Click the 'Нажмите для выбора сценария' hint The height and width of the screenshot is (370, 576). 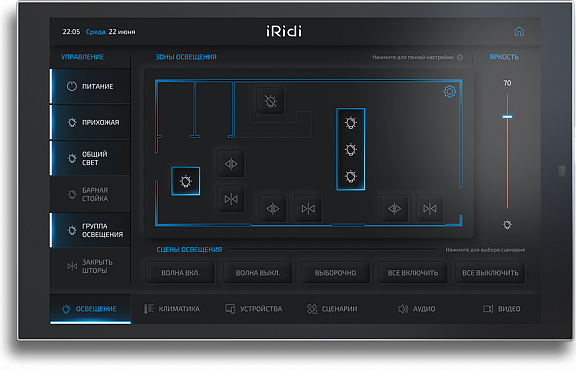pyautogui.click(x=485, y=250)
